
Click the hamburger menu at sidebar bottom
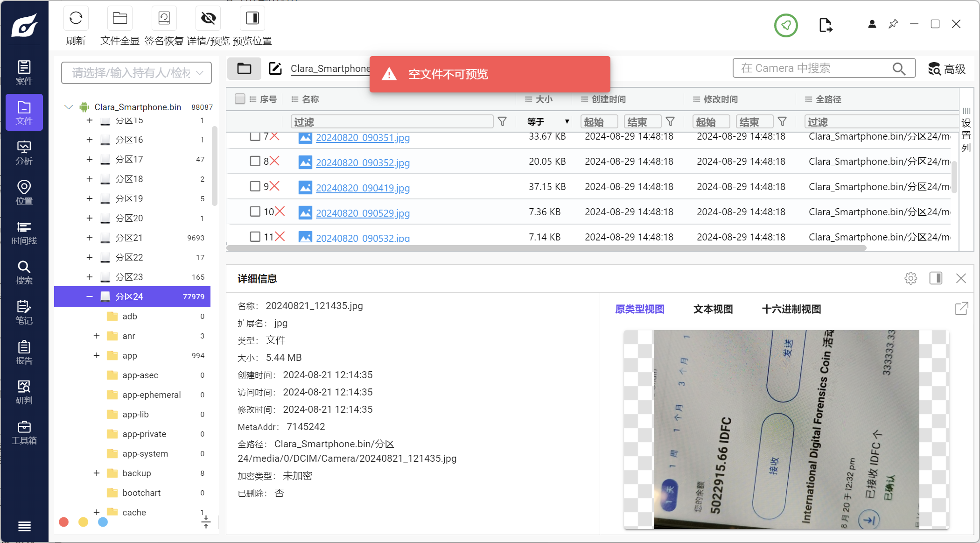(24, 526)
